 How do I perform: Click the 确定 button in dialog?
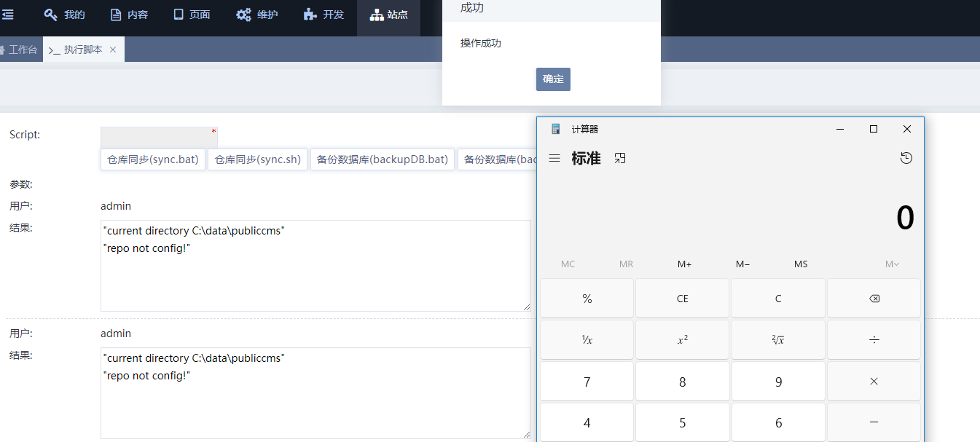pyautogui.click(x=553, y=79)
